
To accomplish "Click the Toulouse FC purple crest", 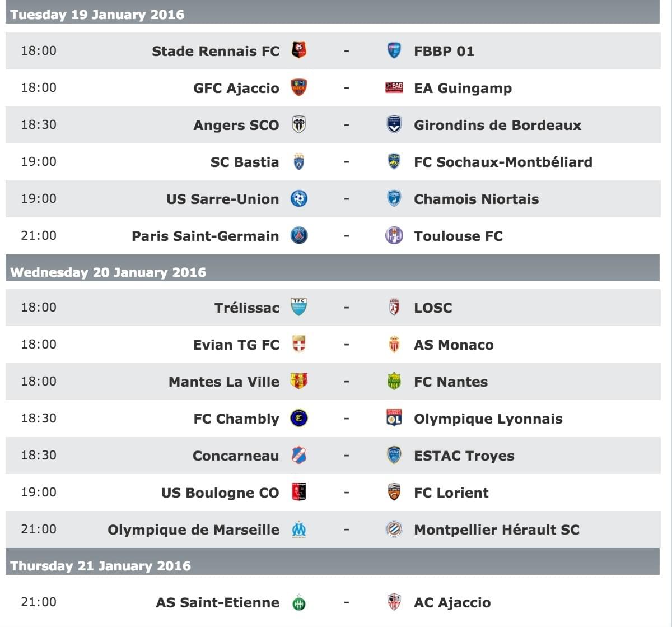I will pos(394,235).
